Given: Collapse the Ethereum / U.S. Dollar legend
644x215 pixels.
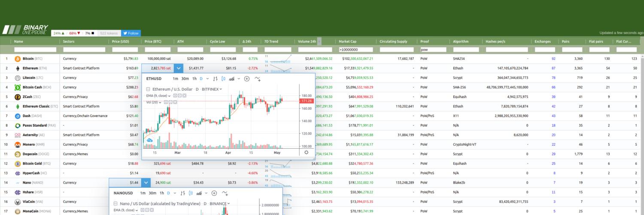Looking at the screenshot, I should (148, 89).
